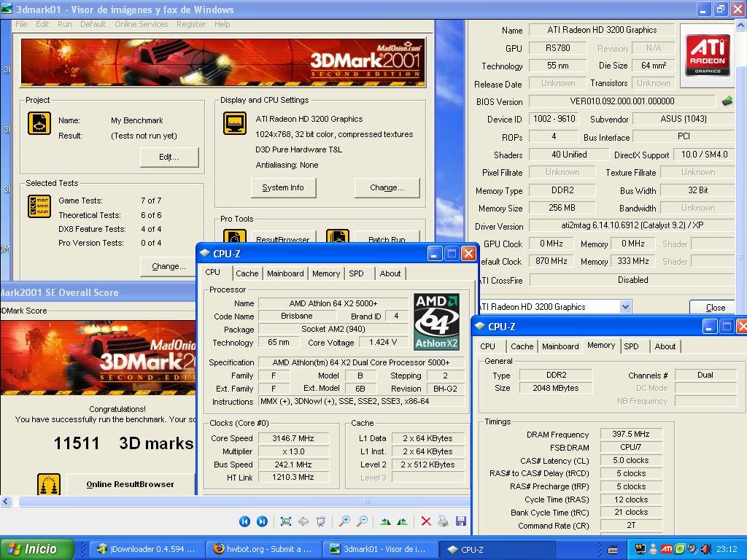Switch to the Mainboard tab in front CPU-Z
The height and width of the screenshot is (560, 747).
[285, 273]
